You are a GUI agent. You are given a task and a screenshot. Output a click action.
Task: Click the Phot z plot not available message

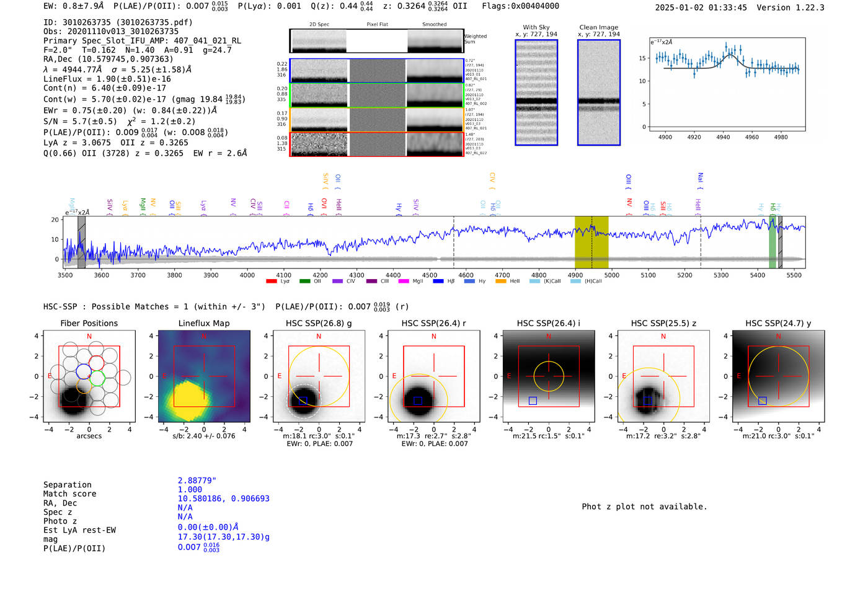644,507
